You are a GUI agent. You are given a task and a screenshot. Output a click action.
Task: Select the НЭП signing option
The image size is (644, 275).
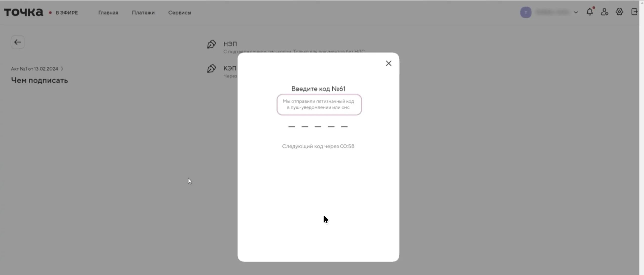[230, 44]
